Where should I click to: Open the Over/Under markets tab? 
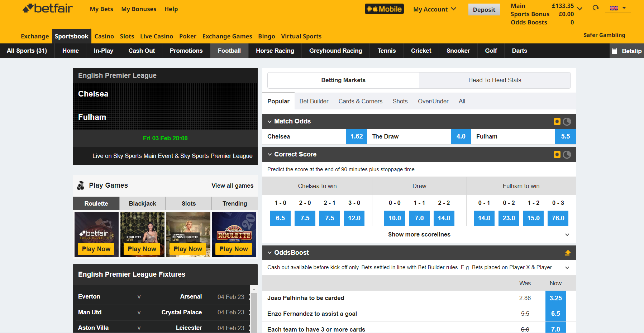pyautogui.click(x=433, y=102)
